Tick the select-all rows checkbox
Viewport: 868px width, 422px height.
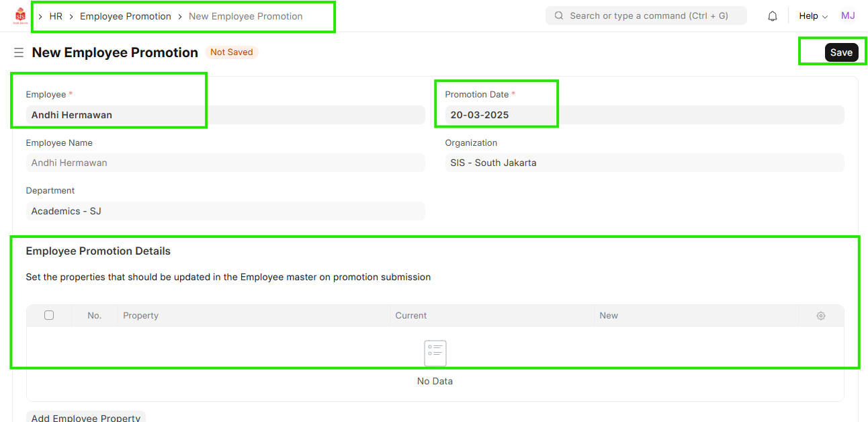tap(49, 315)
